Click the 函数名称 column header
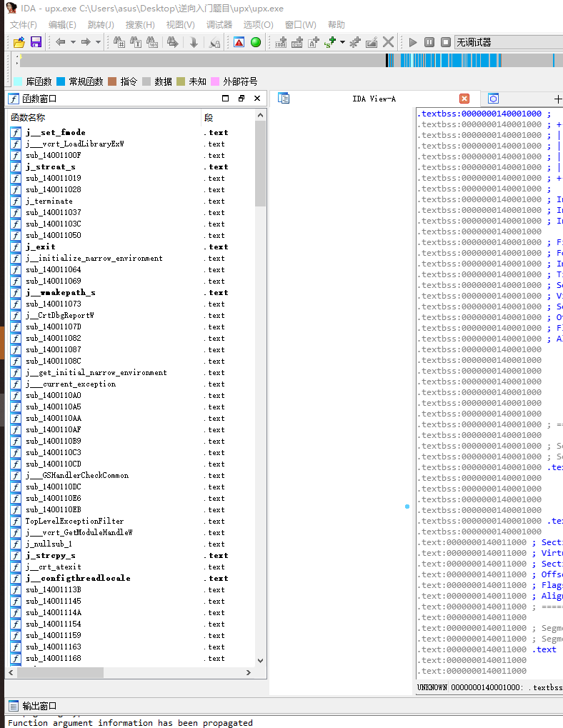The width and height of the screenshot is (563, 728). (x=104, y=117)
